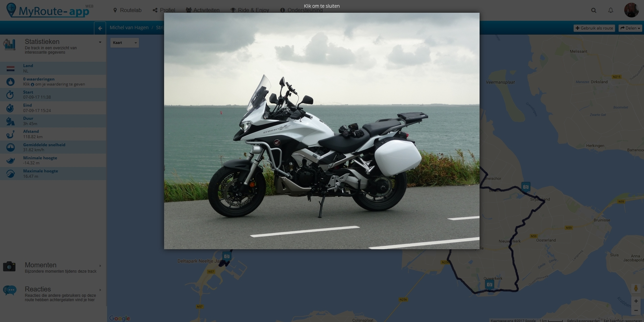This screenshot has width=644, height=322.
Task: Click the search magnifier icon
Action: pyautogui.click(x=594, y=10)
